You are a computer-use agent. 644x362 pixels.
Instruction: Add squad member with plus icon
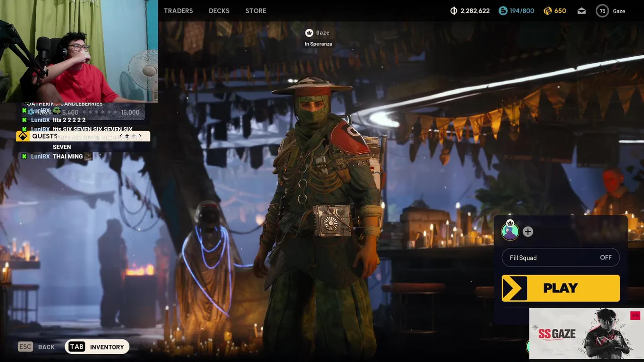pyautogui.click(x=528, y=231)
